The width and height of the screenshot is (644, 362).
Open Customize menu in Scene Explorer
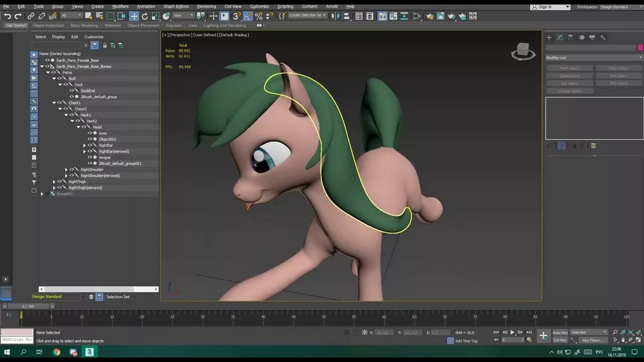pos(94,37)
